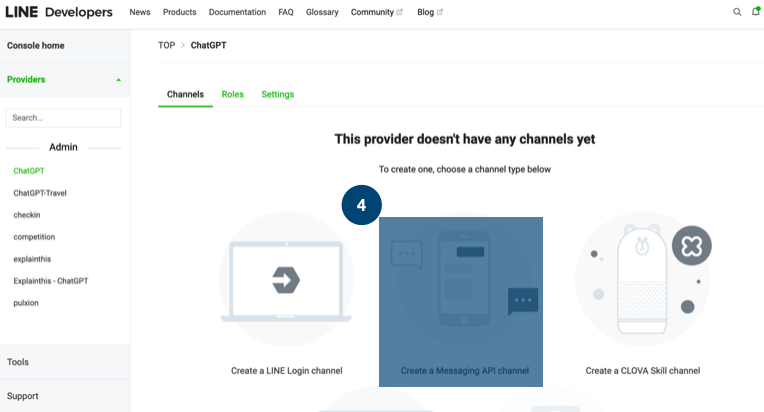This screenshot has width=764, height=412.
Task: Go to TOP in breadcrumb
Action: 167,45
